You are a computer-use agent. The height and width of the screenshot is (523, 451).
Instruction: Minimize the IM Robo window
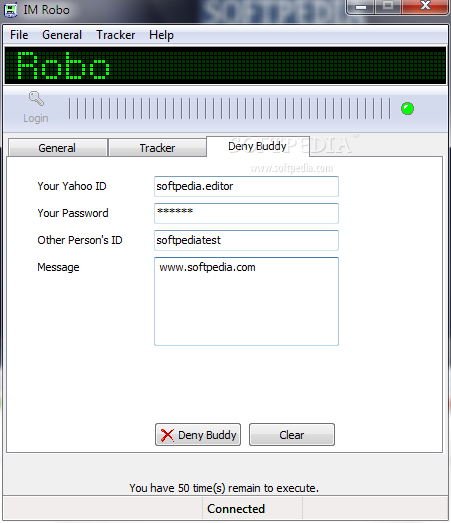click(361, 7)
